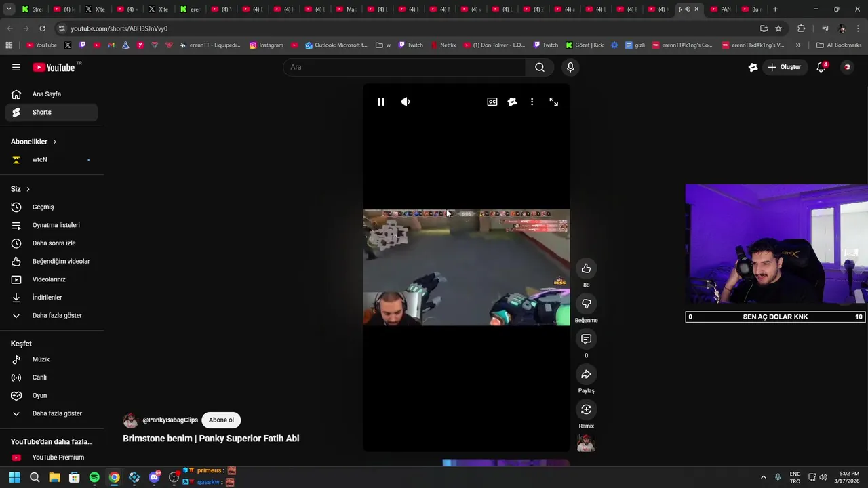Remix this Short
The image size is (868, 488).
586,409
